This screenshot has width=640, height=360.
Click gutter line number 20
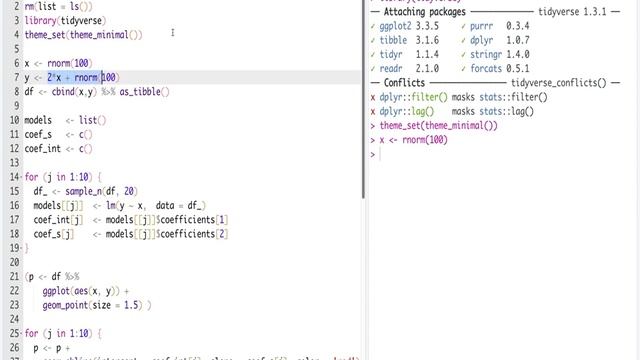click(x=14, y=262)
